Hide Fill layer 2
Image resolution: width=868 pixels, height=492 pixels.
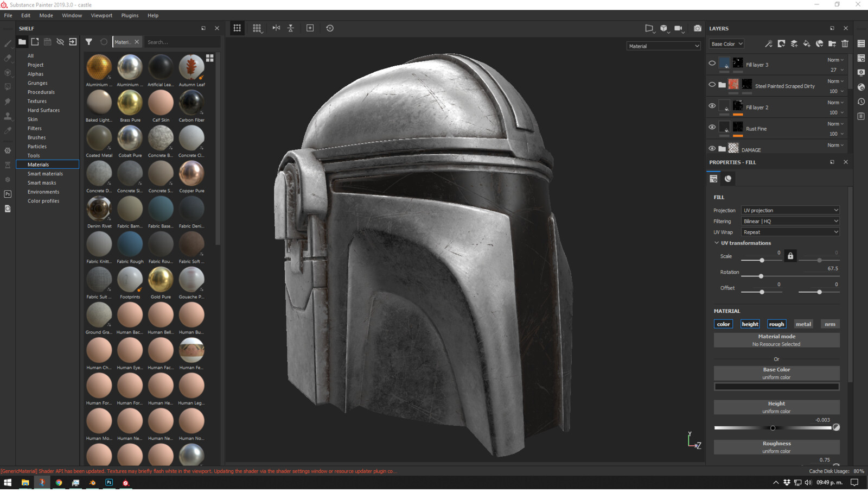712,106
